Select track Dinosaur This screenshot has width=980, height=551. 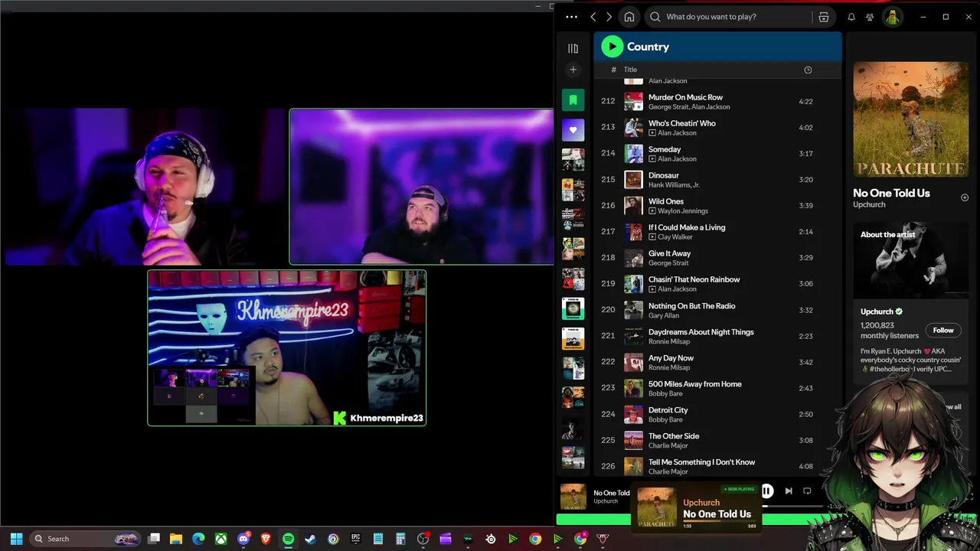pos(717,179)
